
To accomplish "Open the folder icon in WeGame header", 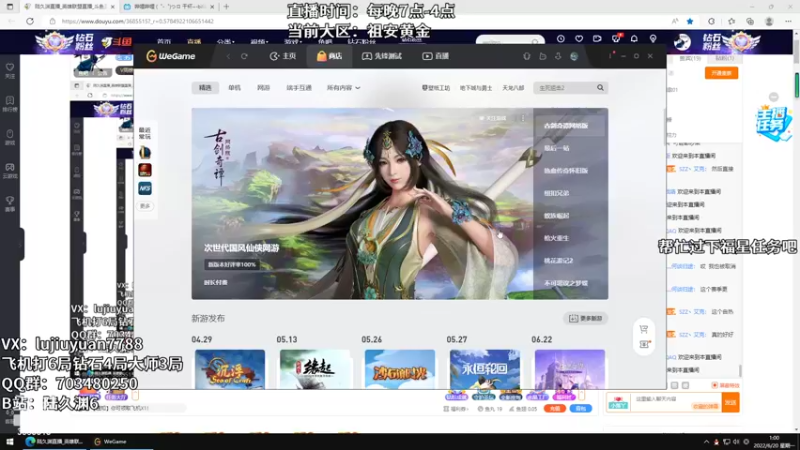I will 543,56.
